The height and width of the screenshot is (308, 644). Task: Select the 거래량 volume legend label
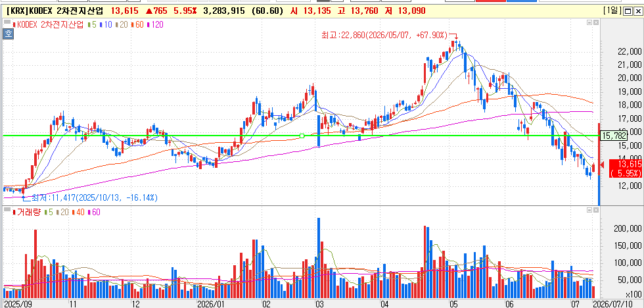pyautogui.click(x=27, y=212)
